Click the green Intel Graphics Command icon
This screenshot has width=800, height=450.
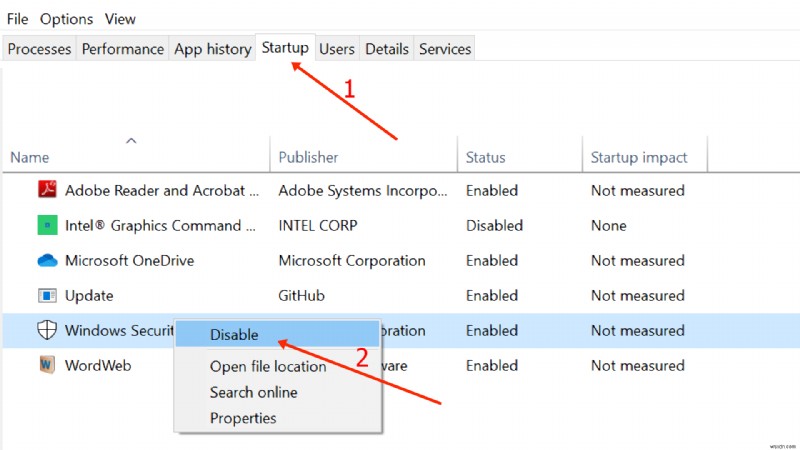(47, 225)
